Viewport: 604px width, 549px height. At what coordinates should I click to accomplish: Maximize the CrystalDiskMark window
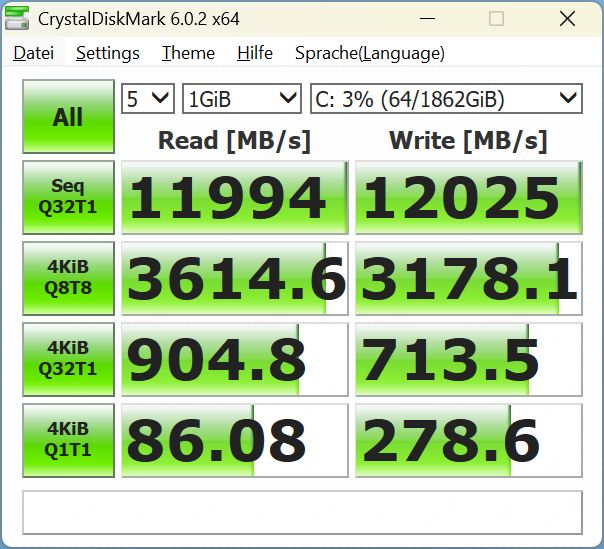click(x=497, y=19)
